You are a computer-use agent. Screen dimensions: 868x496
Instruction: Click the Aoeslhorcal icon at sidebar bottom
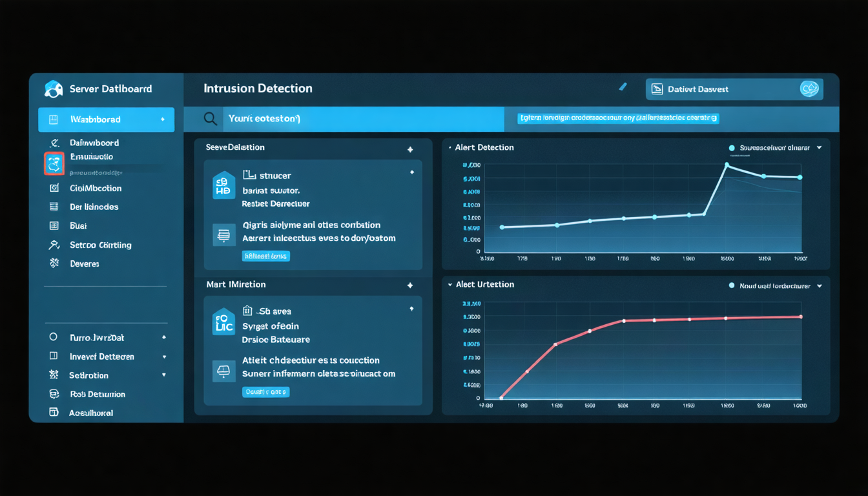[54, 412]
